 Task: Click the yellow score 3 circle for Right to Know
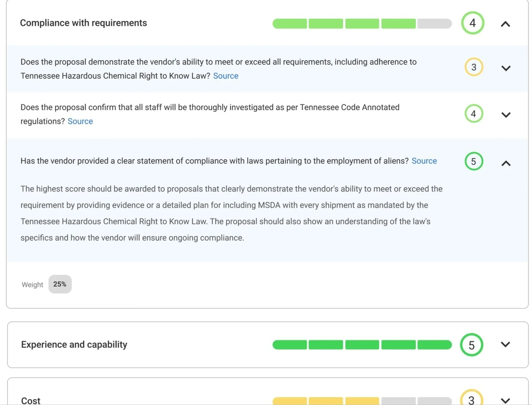point(474,67)
